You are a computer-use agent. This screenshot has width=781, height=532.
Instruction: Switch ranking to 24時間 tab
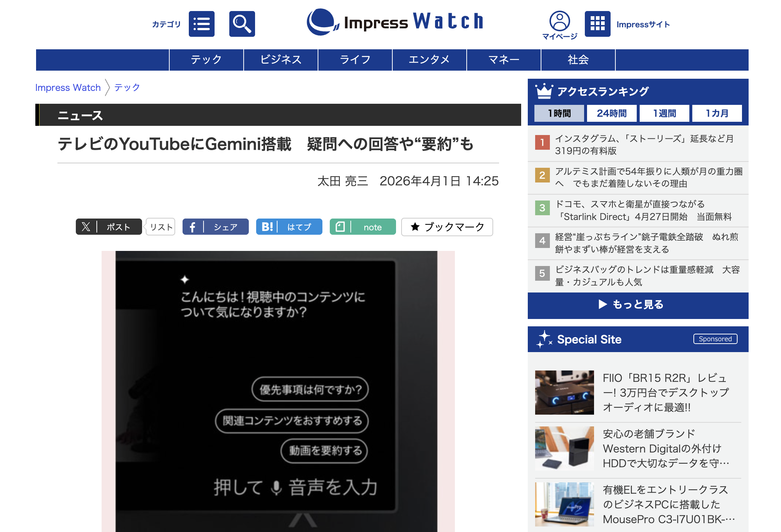[x=611, y=113]
